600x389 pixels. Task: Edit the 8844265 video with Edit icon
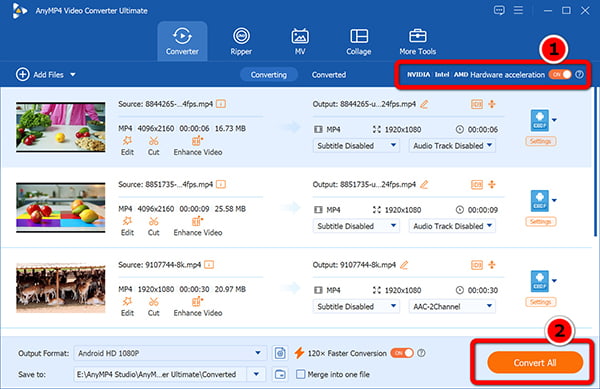[127, 146]
